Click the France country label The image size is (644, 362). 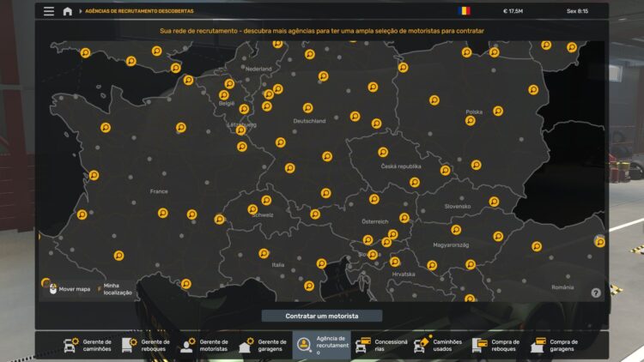[x=159, y=191]
